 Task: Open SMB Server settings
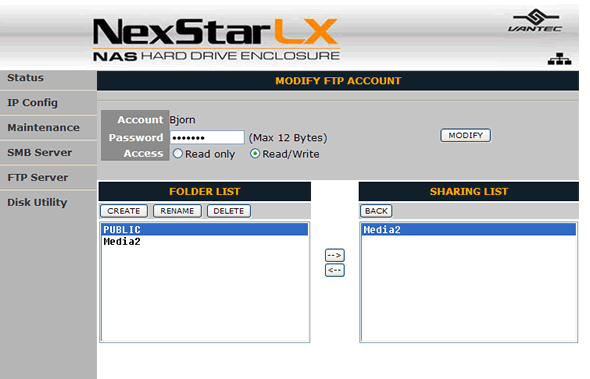pos(40,152)
